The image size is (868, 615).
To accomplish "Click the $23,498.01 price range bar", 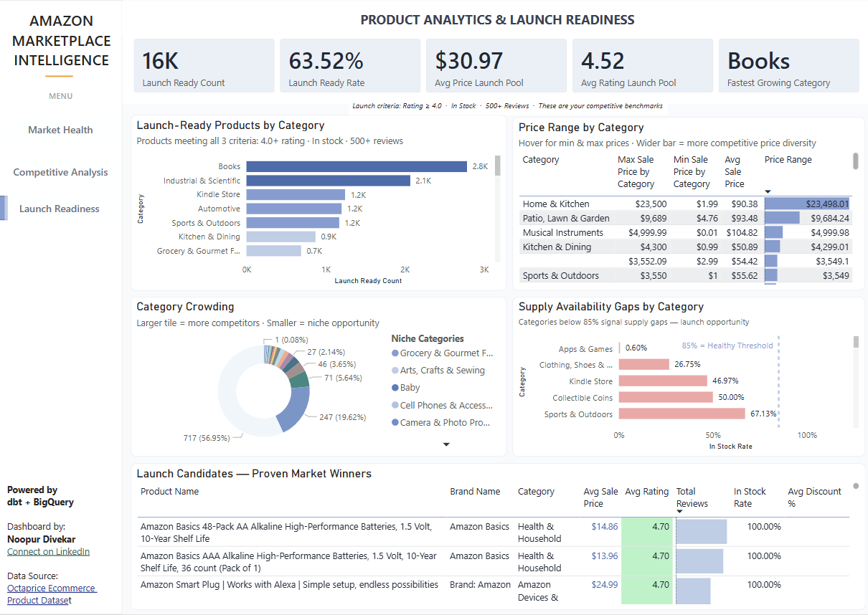I will [x=807, y=204].
